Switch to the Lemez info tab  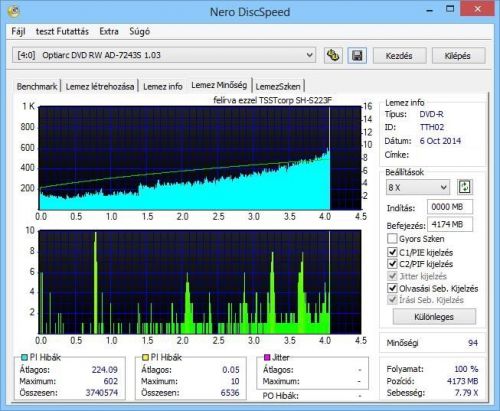(x=163, y=87)
